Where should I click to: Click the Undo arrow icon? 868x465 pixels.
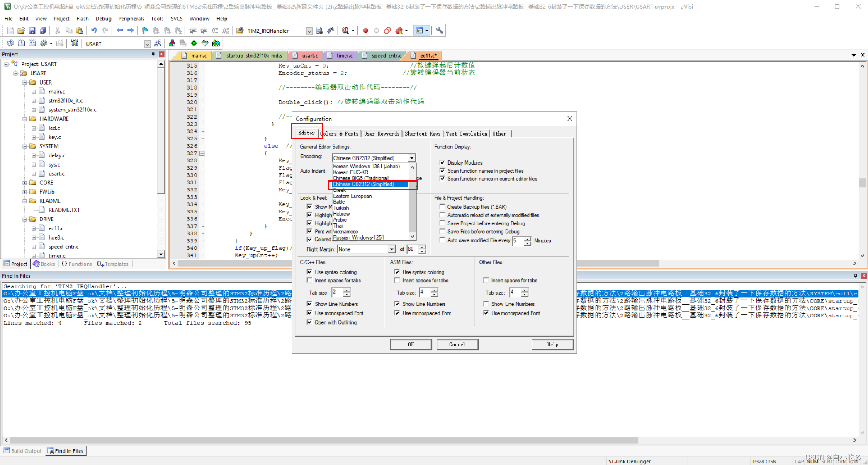[x=94, y=31]
